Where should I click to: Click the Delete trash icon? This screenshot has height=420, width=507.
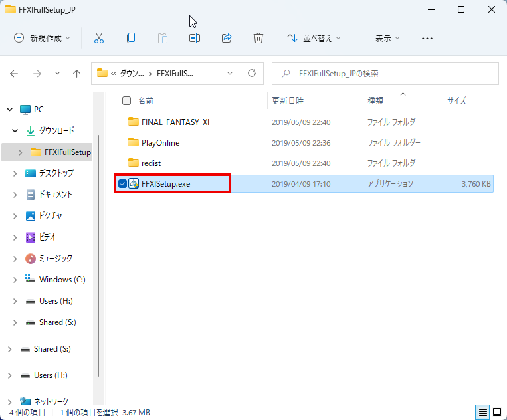click(x=258, y=38)
